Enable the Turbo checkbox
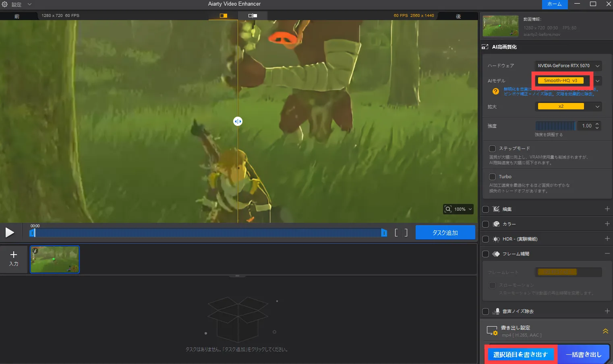 492,177
